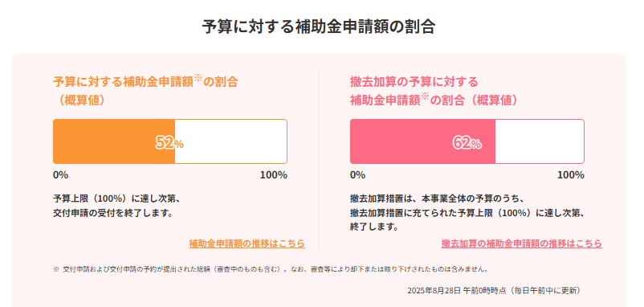Open the 撤去加算の補助金申請額の推移はこちら link
Screen dimensions: 644x307
tap(522, 244)
